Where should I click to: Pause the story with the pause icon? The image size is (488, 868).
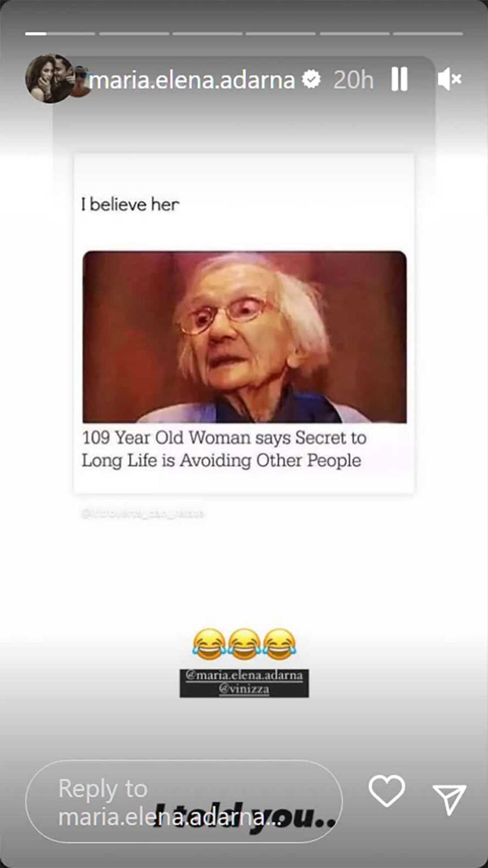click(399, 79)
